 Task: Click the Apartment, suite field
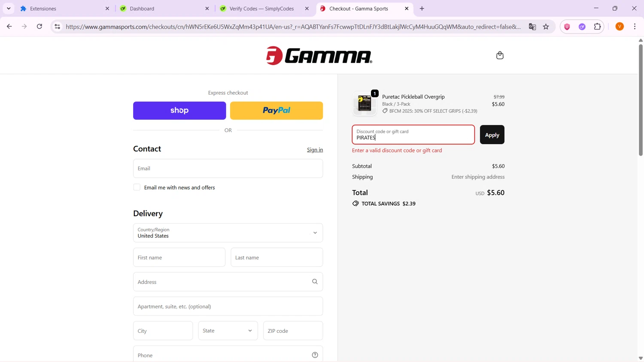point(228,306)
